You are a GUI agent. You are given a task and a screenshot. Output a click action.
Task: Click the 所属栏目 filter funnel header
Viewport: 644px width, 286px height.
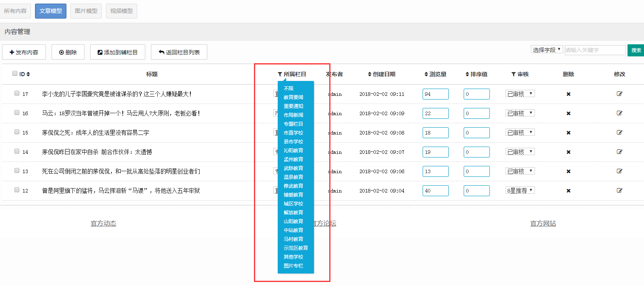coord(292,74)
